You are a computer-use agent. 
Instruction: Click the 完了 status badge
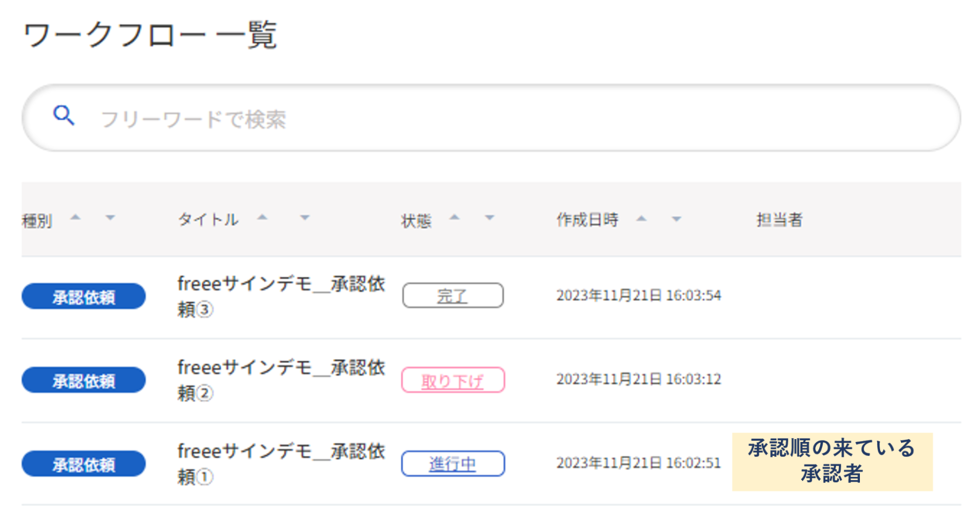pyautogui.click(x=452, y=295)
